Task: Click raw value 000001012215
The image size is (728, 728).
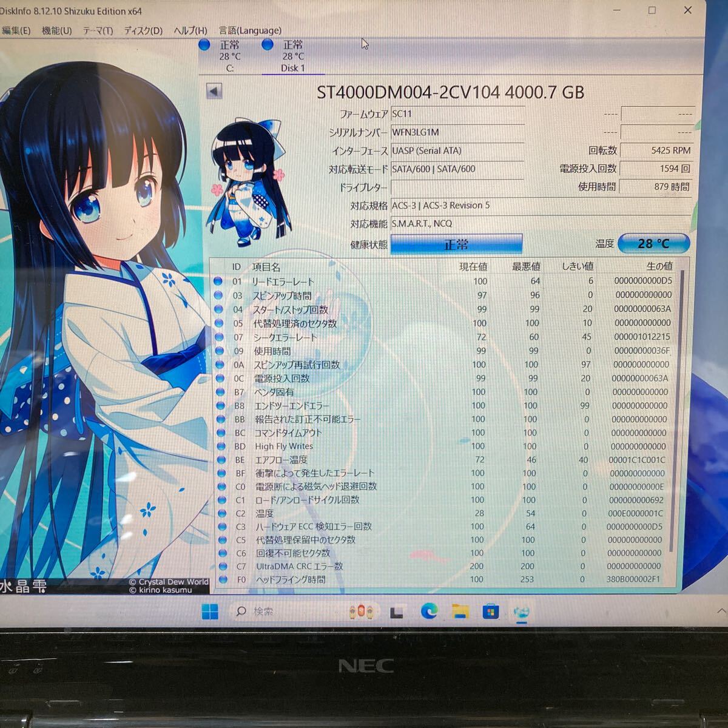Action: [x=642, y=337]
